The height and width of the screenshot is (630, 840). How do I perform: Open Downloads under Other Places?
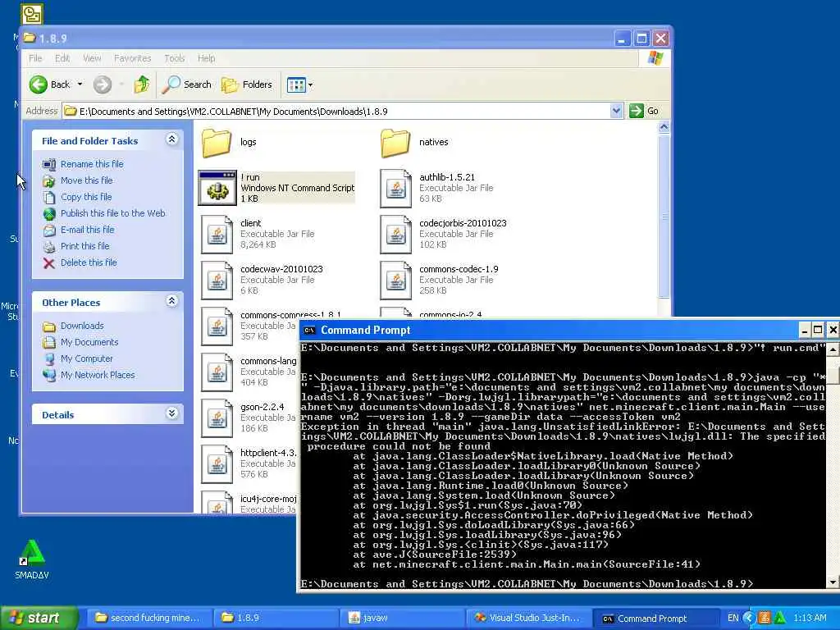point(82,326)
